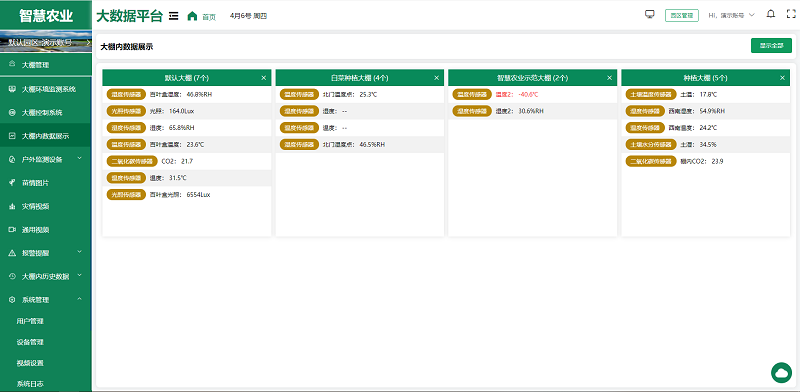This screenshot has height=392, width=800.
Task: Click the 显示全部 button
Action: (x=771, y=45)
